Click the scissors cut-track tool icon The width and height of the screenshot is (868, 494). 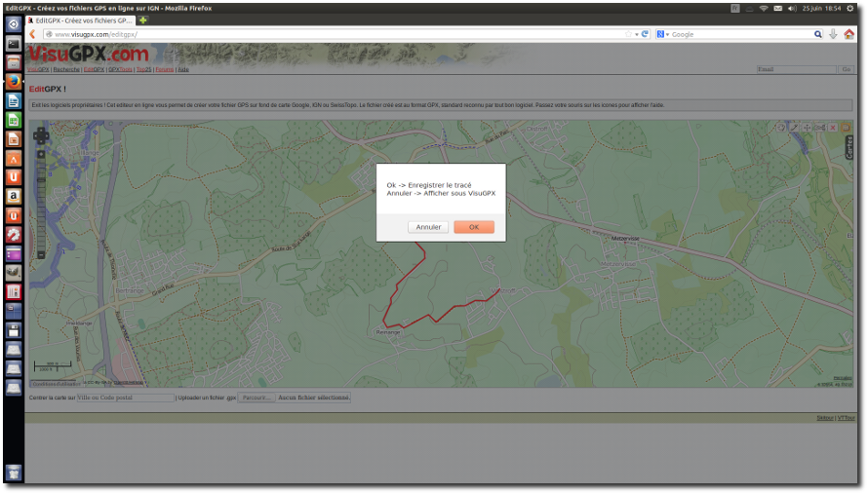pyautogui.click(x=820, y=128)
